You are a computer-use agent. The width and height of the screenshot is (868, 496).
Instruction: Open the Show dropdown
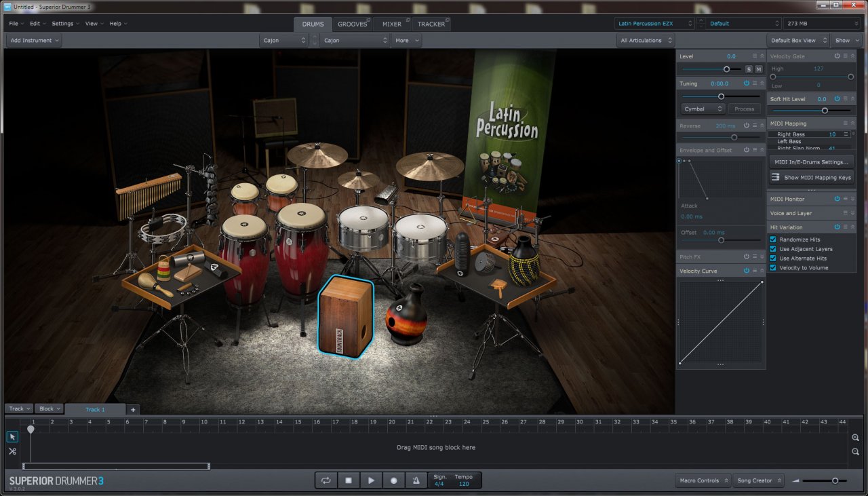tap(847, 40)
